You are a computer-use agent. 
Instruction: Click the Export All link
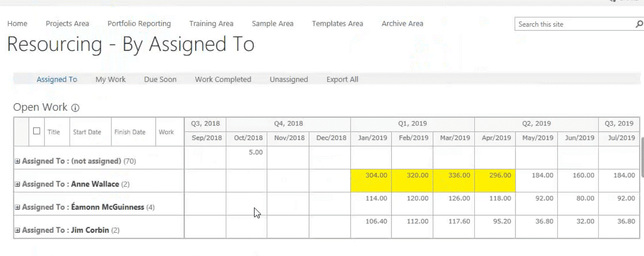coord(342,79)
